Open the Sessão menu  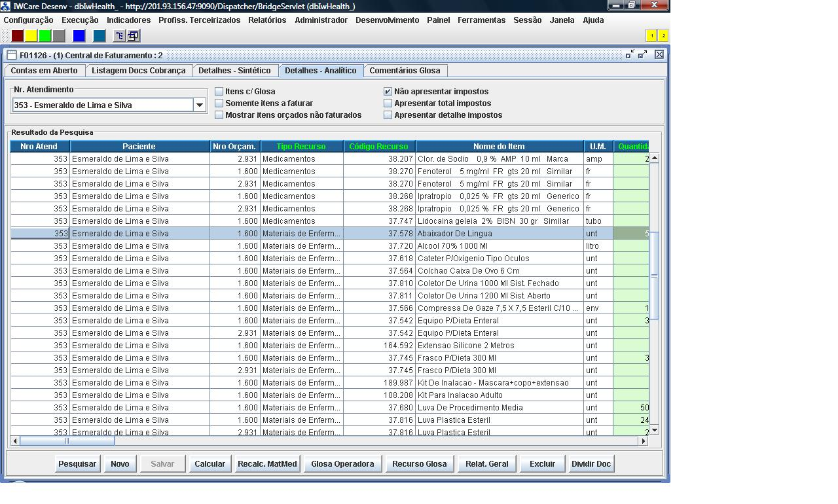point(528,20)
